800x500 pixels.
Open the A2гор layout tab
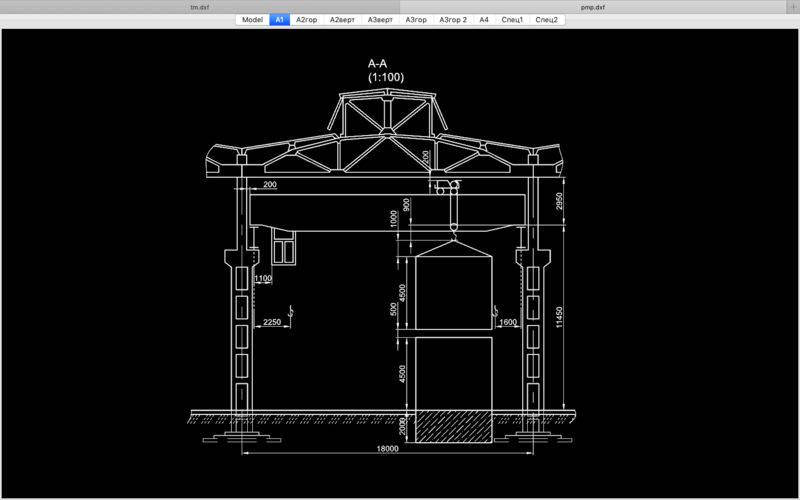[306, 20]
